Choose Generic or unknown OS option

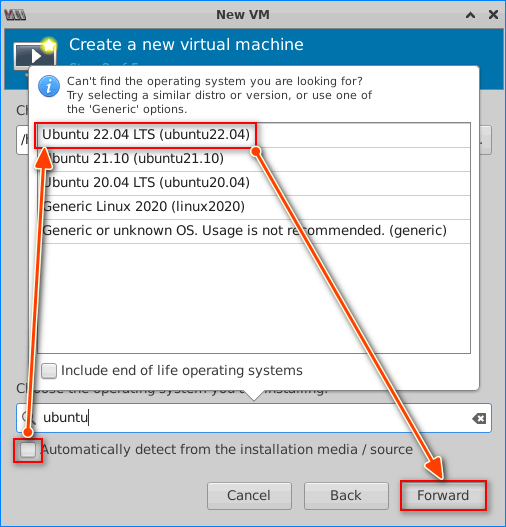[254, 231]
